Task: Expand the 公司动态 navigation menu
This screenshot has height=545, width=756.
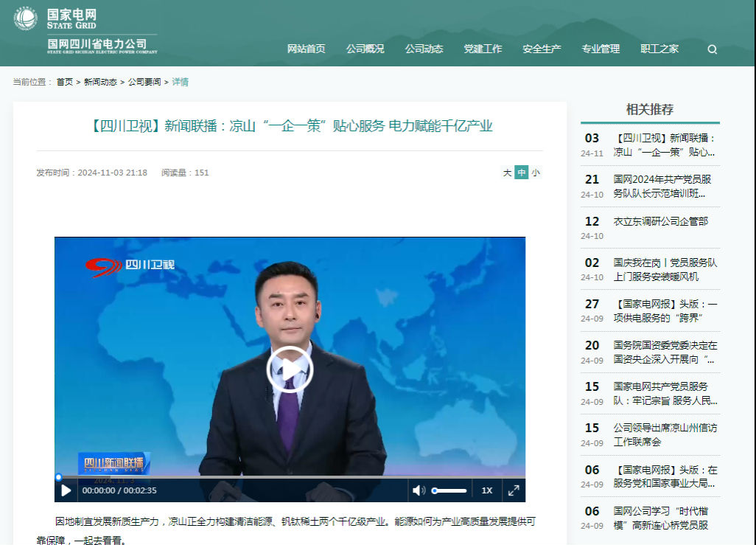Action: pyautogui.click(x=424, y=49)
